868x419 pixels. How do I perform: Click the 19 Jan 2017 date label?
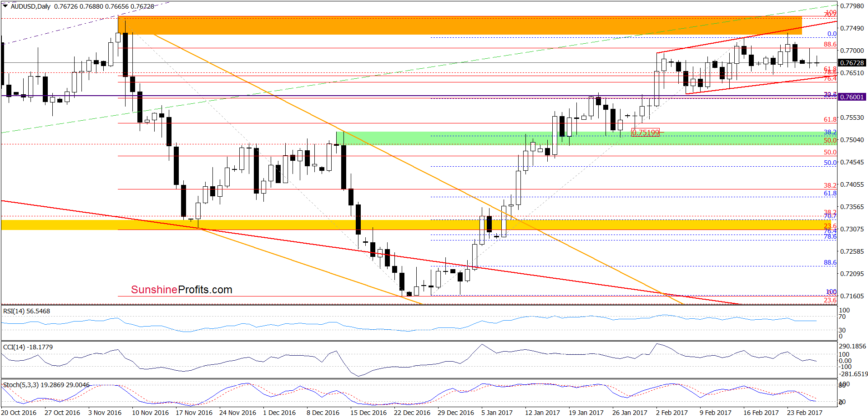click(586, 413)
